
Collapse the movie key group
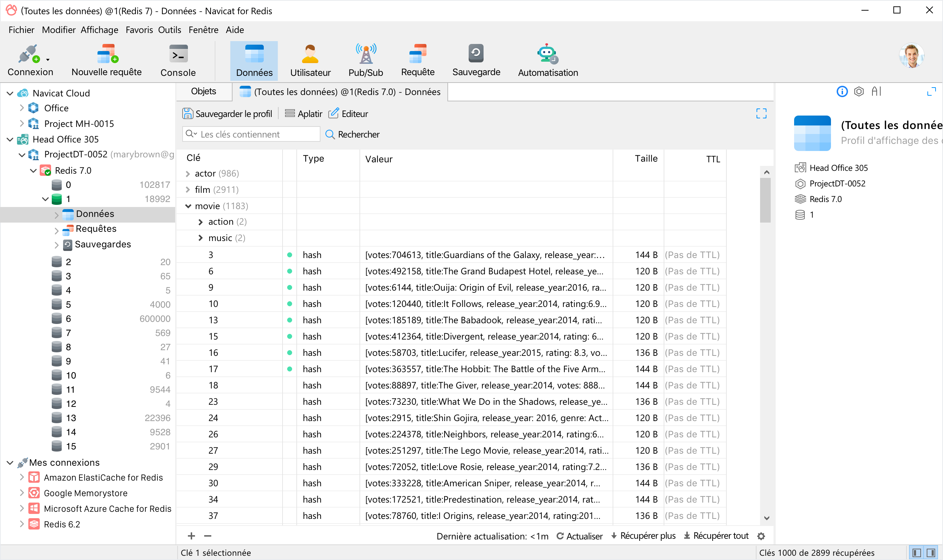click(x=188, y=206)
